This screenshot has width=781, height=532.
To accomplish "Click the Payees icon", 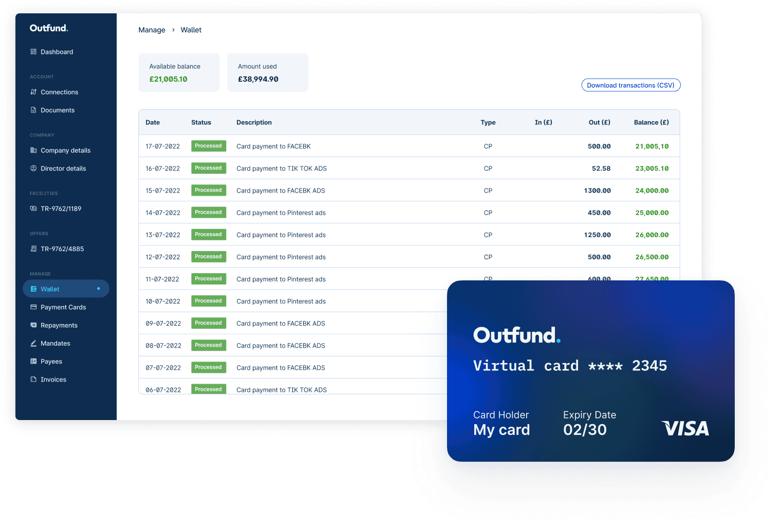I will (x=33, y=362).
